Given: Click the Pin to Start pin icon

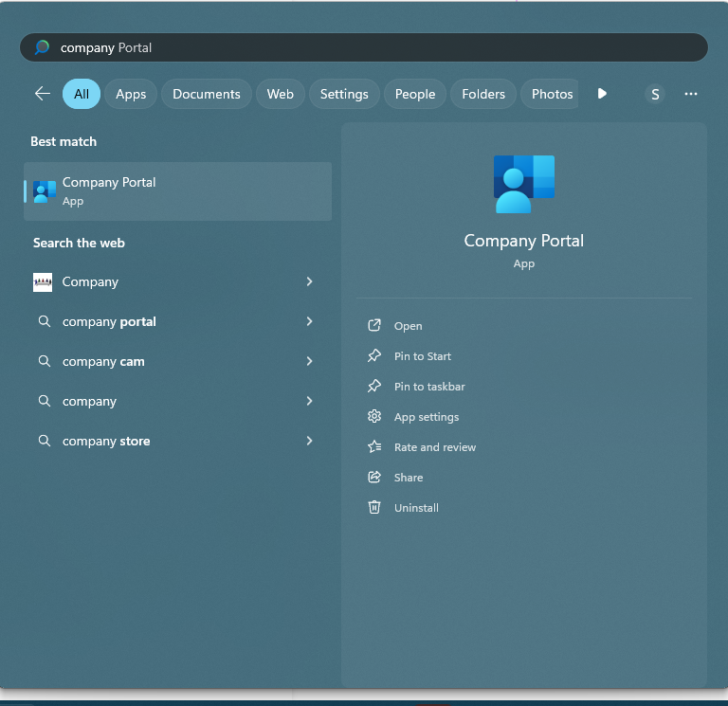Looking at the screenshot, I should (374, 356).
